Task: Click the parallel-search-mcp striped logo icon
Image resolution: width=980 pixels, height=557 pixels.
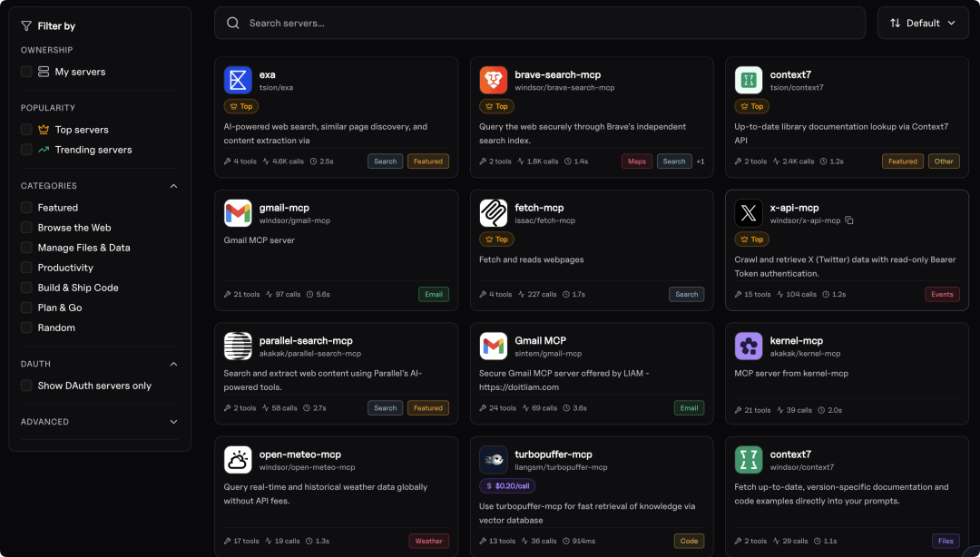Action: point(238,347)
